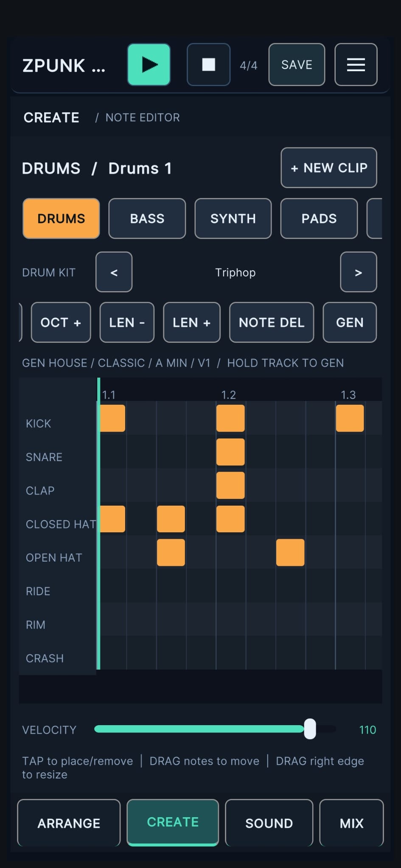The image size is (401, 868).
Task: Remove the CLOSED HAT note at beat 1.1
Action: 112,519
